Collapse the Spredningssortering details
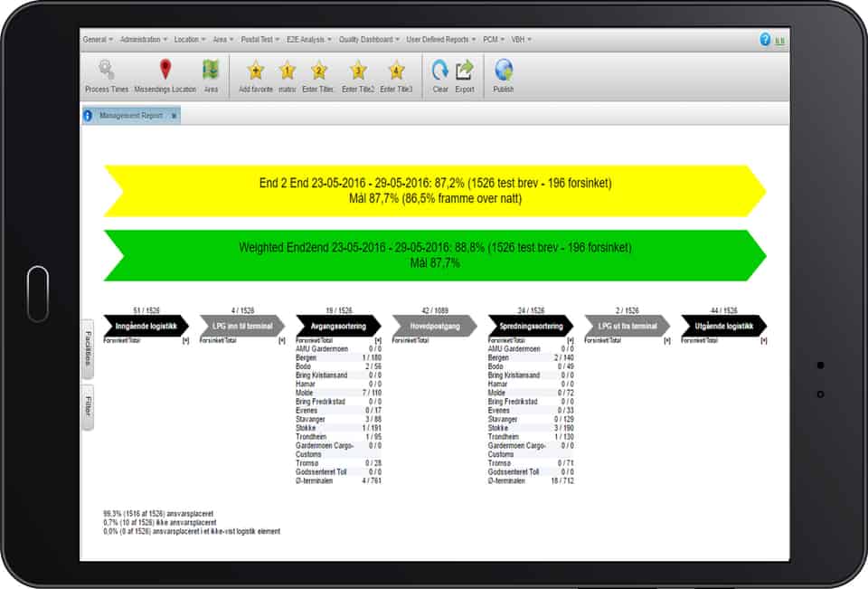Screen dimensions: 868x589 [x=571, y=341]
